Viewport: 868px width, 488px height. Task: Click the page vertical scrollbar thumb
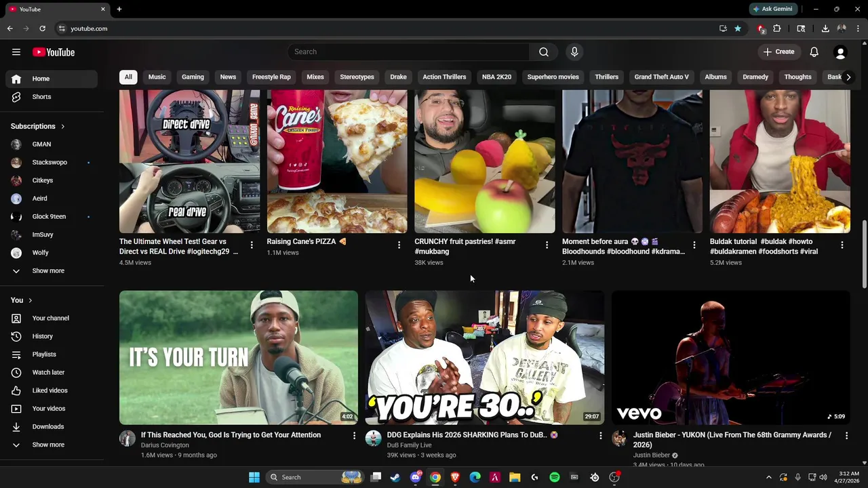click(x=864, y=254)
